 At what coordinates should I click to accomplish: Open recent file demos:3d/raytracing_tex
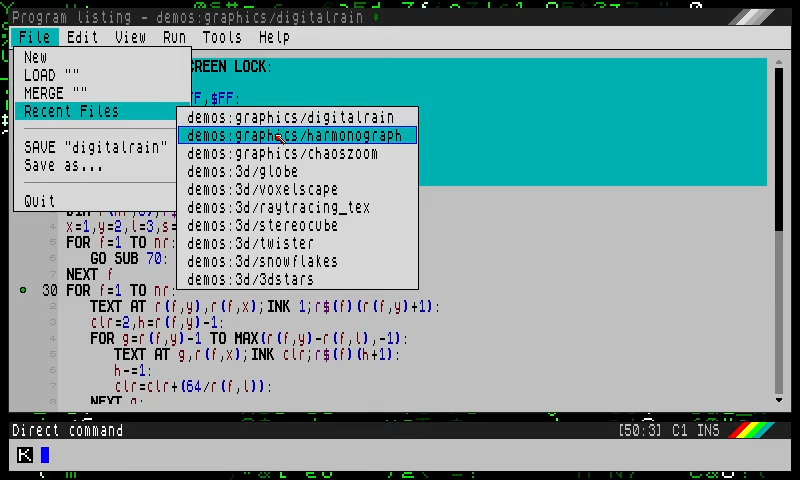[x=297, y=208]
